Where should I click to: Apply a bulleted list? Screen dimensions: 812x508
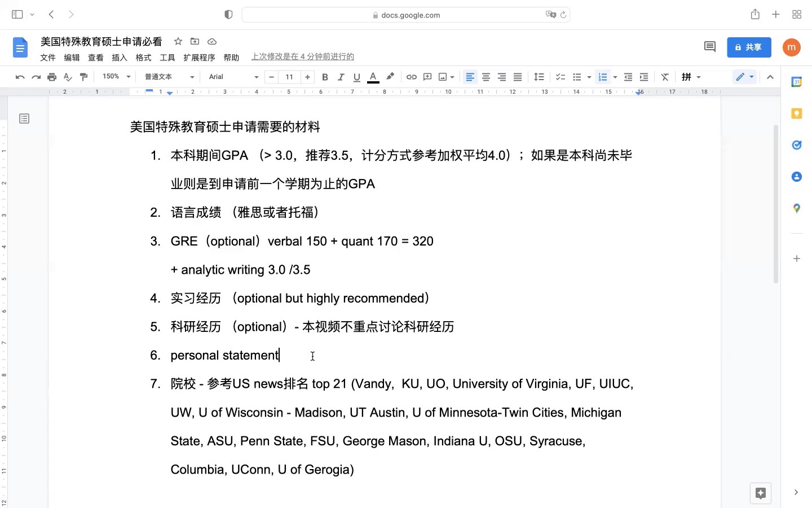577,77
